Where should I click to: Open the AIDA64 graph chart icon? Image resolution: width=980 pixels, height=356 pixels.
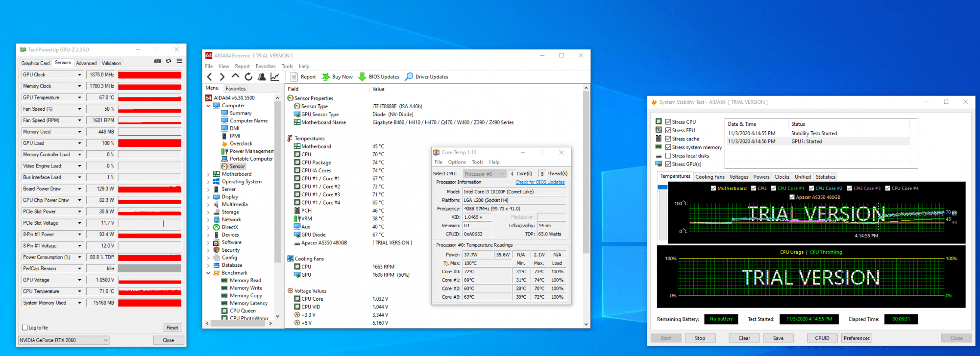tap(275, 77)
